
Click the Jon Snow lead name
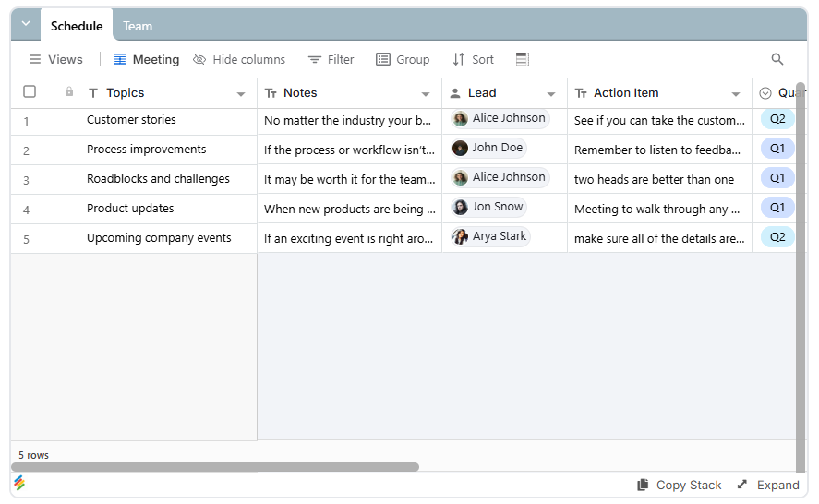pyautogui.click(x=498, y=207)
